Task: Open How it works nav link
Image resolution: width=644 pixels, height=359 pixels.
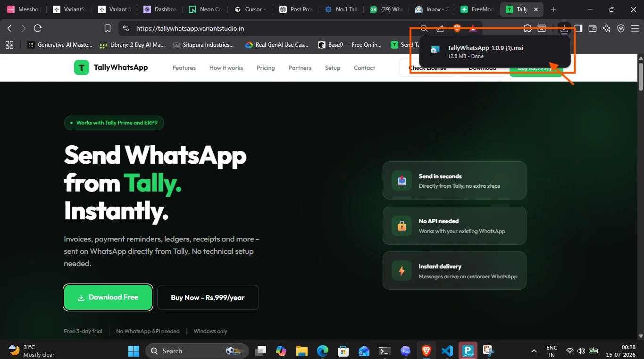Action: click(x=226, y=68)
